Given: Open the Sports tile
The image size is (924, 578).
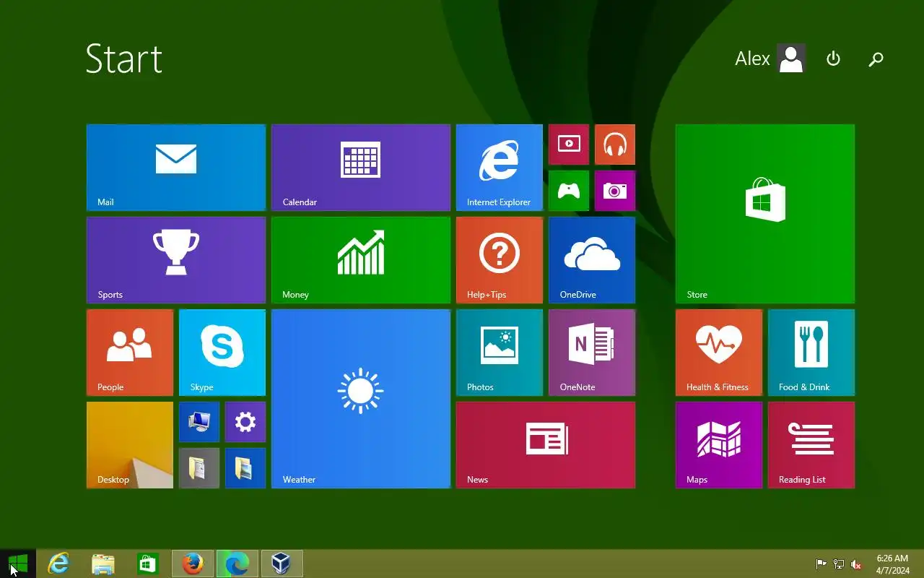Looking at the screenshot, I should [176, 260].
